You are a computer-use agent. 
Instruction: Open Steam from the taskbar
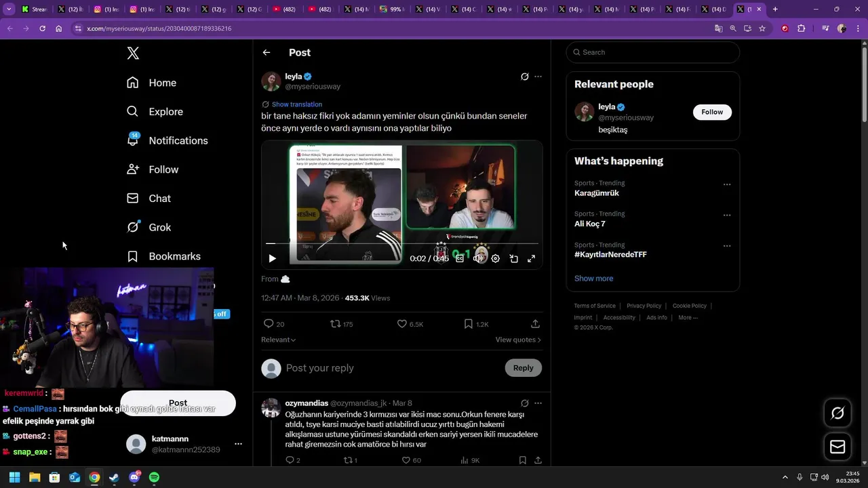[x=114, y=477]
